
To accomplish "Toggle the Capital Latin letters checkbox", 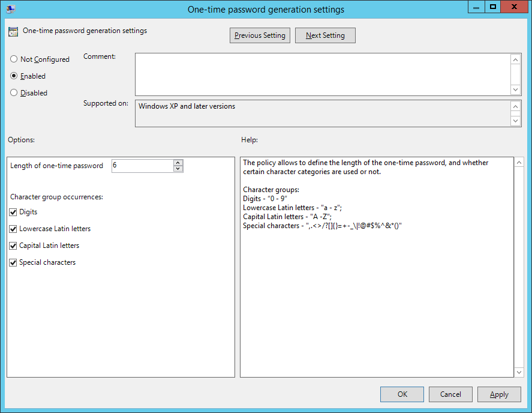I will pyautogui.click(x=13, y=246).
